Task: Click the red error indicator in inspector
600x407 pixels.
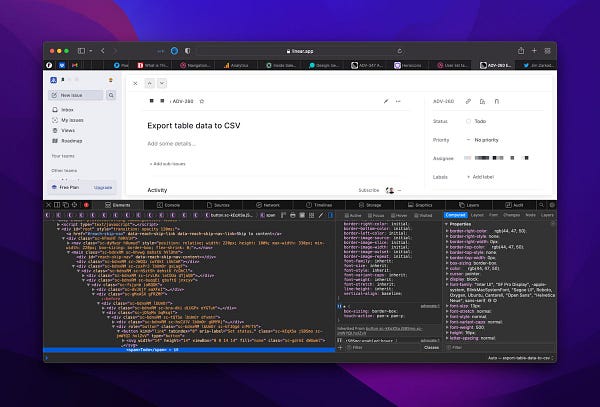Action: tap(86, 205)
